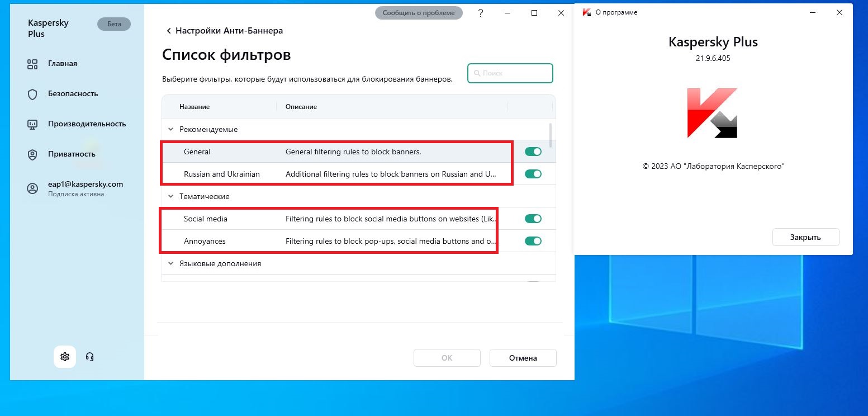Image resolution: width=868 pixels, height=416 pixels.
Task: Click the back arrow to Настройки Анти-Баннера
Action: (x=168, y=31)
